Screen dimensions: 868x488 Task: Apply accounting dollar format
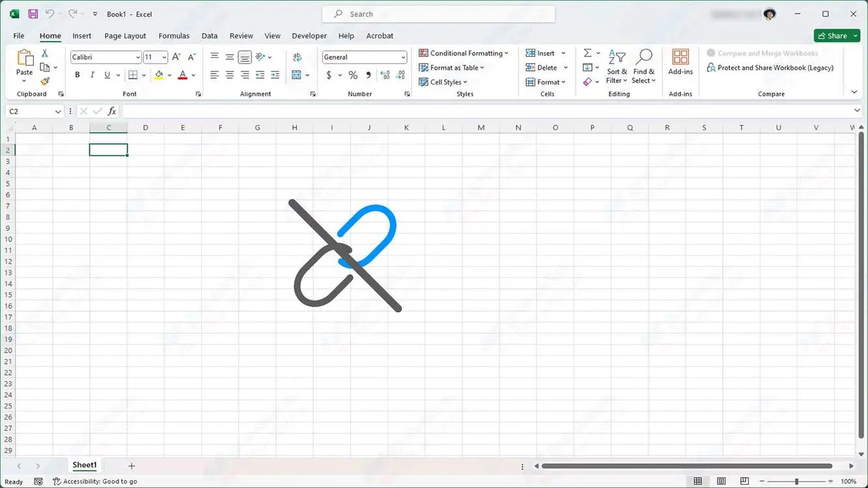point(329,75)
